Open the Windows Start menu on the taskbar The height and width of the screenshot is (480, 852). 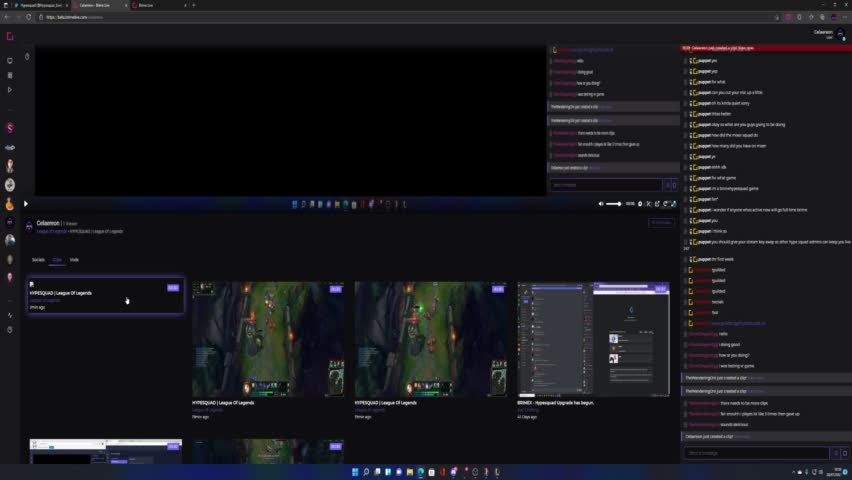pyautogui.click(x=355, y=472)
